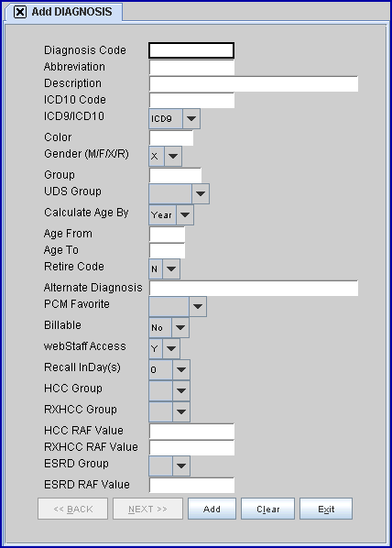
Task: Open the RXHCC Group dropdown
Action: click(x=181, y=411)
